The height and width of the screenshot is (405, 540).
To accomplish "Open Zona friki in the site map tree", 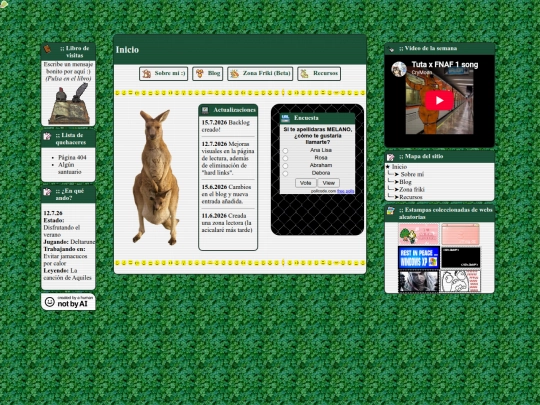I will coord(412,189).
